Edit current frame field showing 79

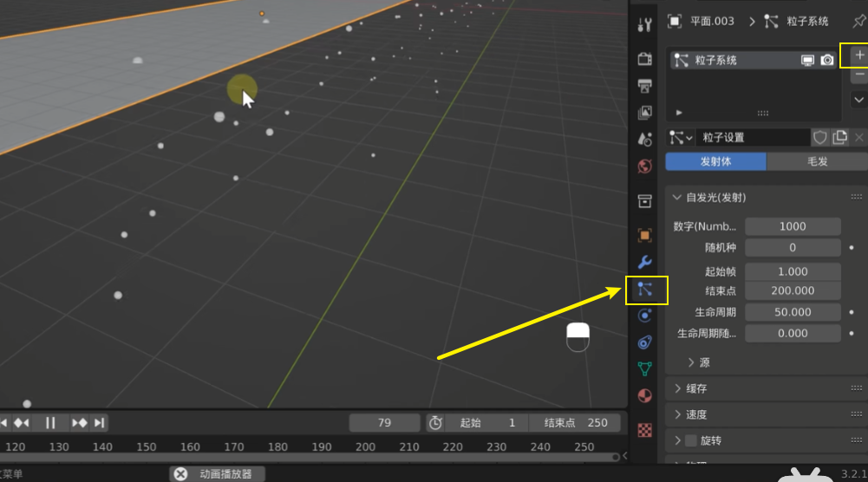(384, 423)
